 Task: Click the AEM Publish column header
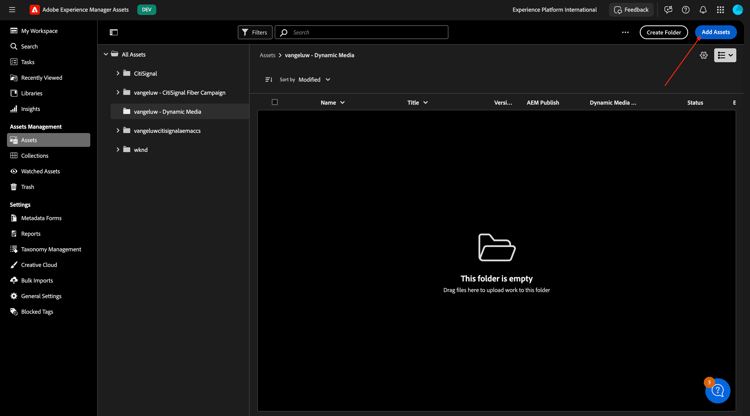543,103
